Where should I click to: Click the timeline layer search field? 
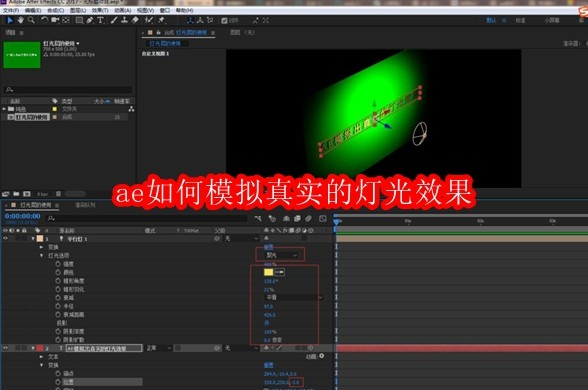147,218
